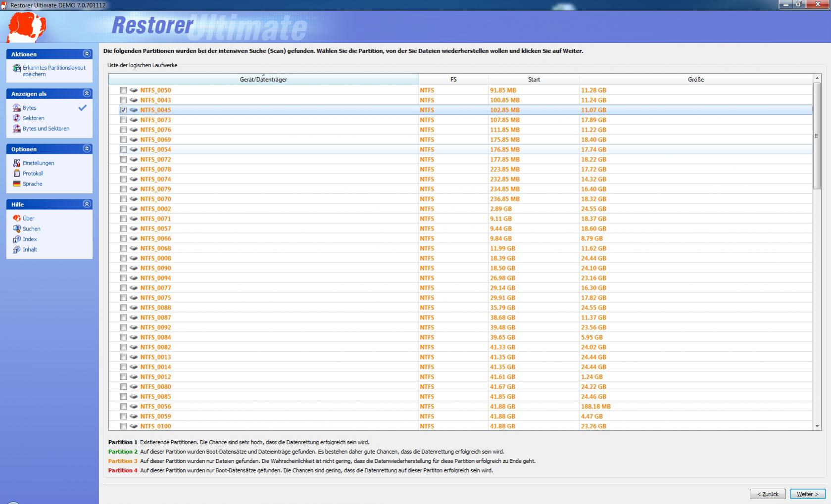The width and height of the screenshot is (831, 504).
Task: Click the drive icon of NTFS_0100
Action: [x=134, y=426]
